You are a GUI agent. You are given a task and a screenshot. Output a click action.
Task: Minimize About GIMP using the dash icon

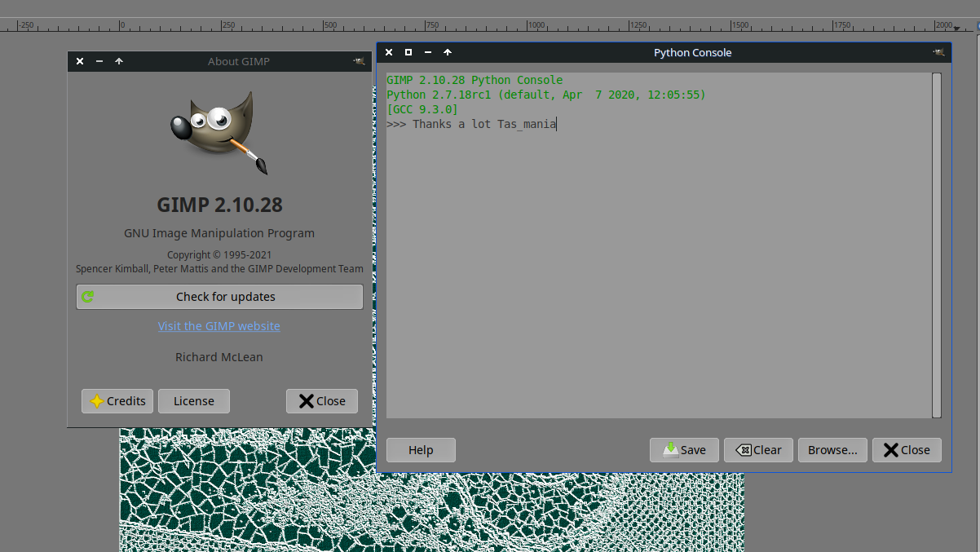coord(99,61)
